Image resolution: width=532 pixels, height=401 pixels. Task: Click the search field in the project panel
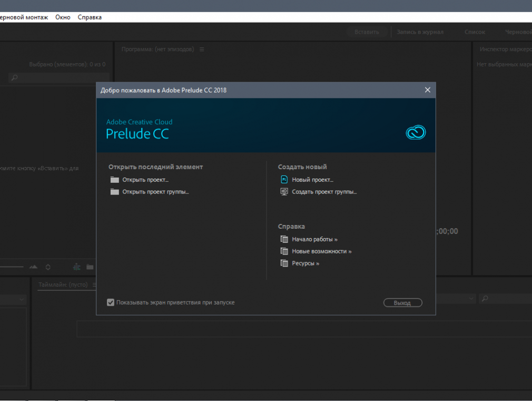tap(58, 78)
